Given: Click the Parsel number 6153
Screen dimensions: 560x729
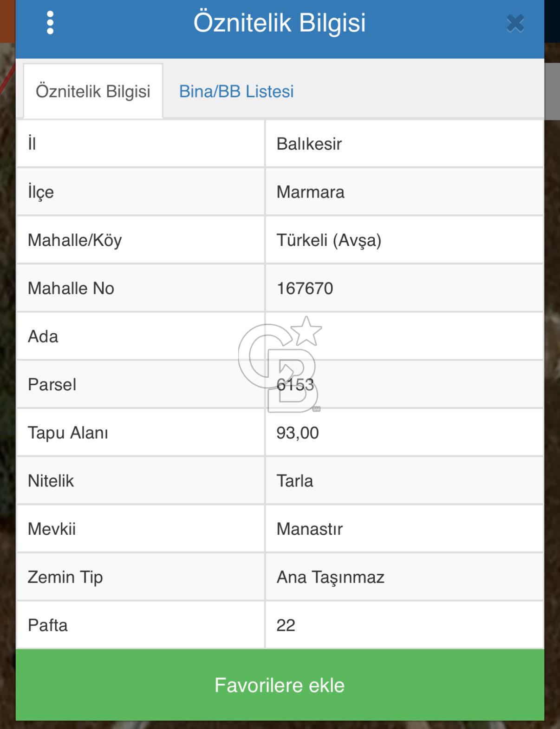Looking at the screenshot, I should pos(295,385).
